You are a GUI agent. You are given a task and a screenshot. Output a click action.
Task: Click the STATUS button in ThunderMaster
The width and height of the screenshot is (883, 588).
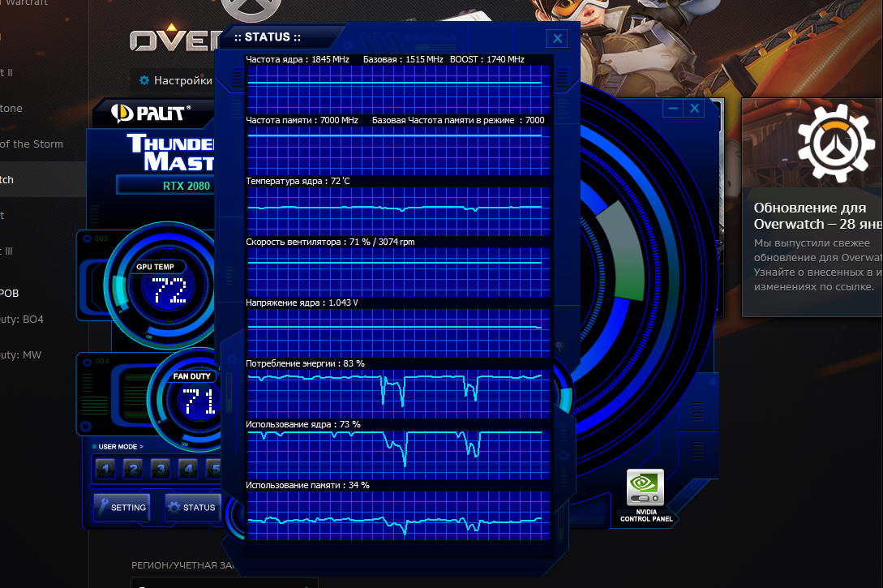pos(193,508)
